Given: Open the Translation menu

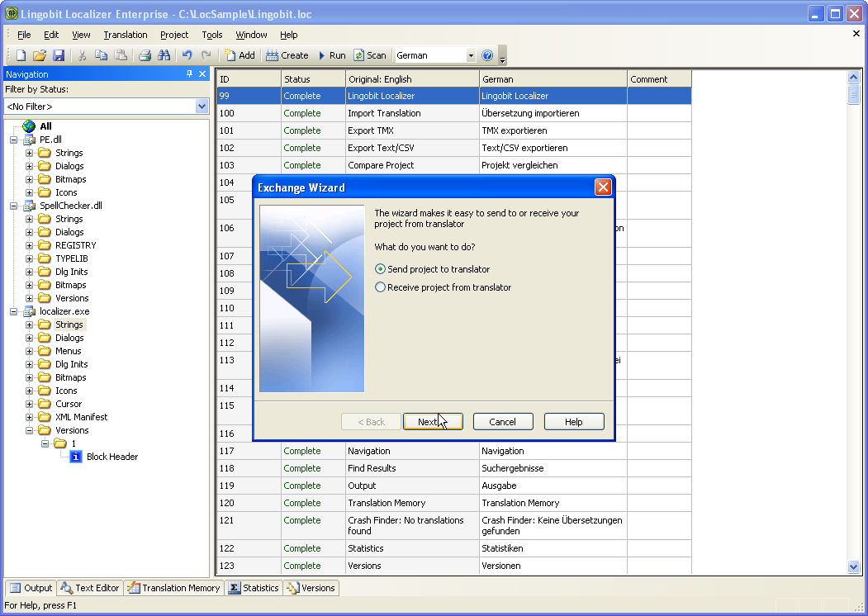Looking at the screenshot, I should 125,35.
